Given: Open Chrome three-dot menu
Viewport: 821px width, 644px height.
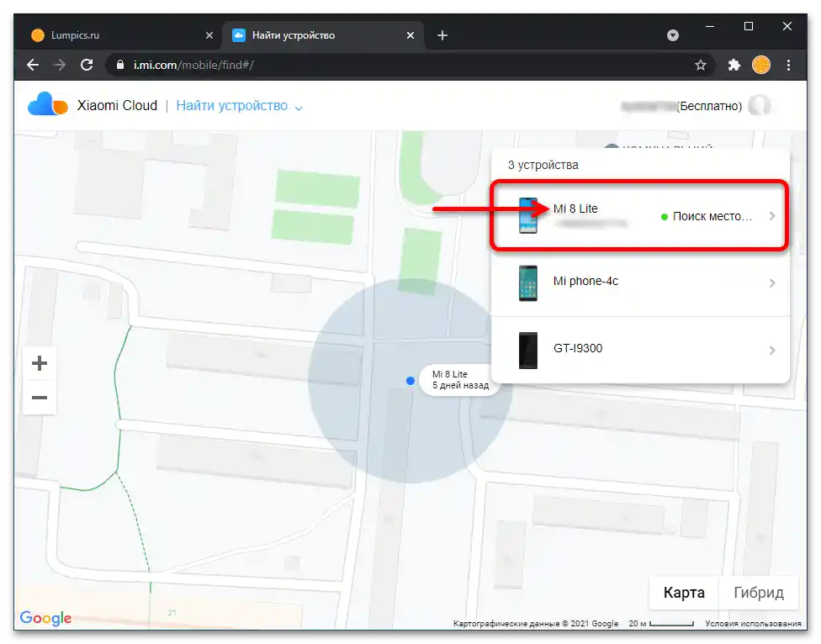Looking at the screenshot, I should click(788, 65).
